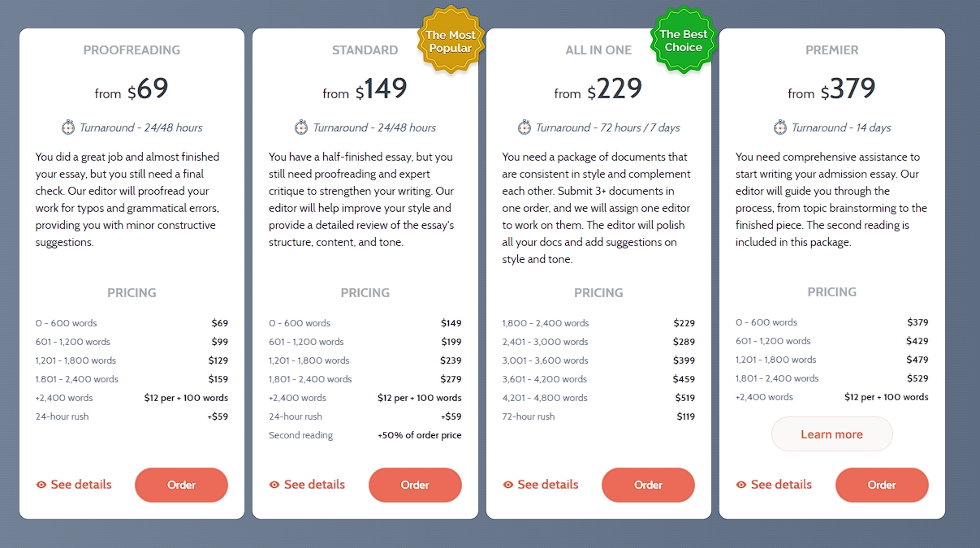
Task: Click the PREMIER plan heading
Action: pyautogui.click(x=831, y=50)
